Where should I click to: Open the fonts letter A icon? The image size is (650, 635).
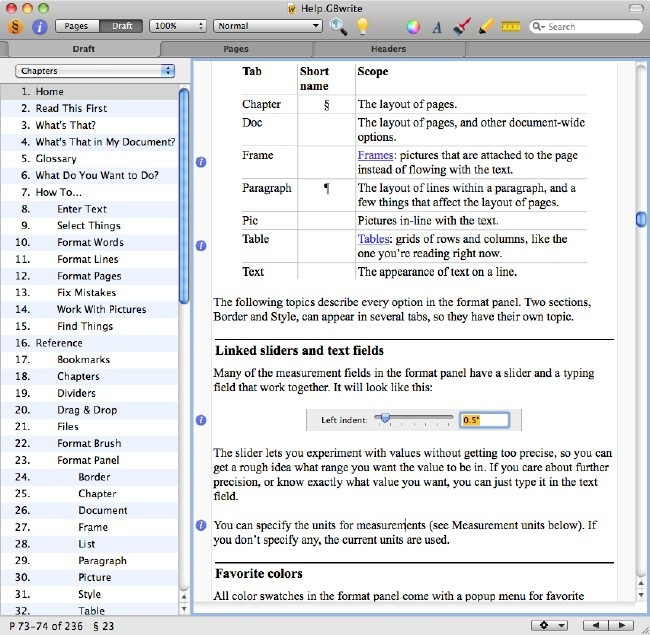click(437, 27)
